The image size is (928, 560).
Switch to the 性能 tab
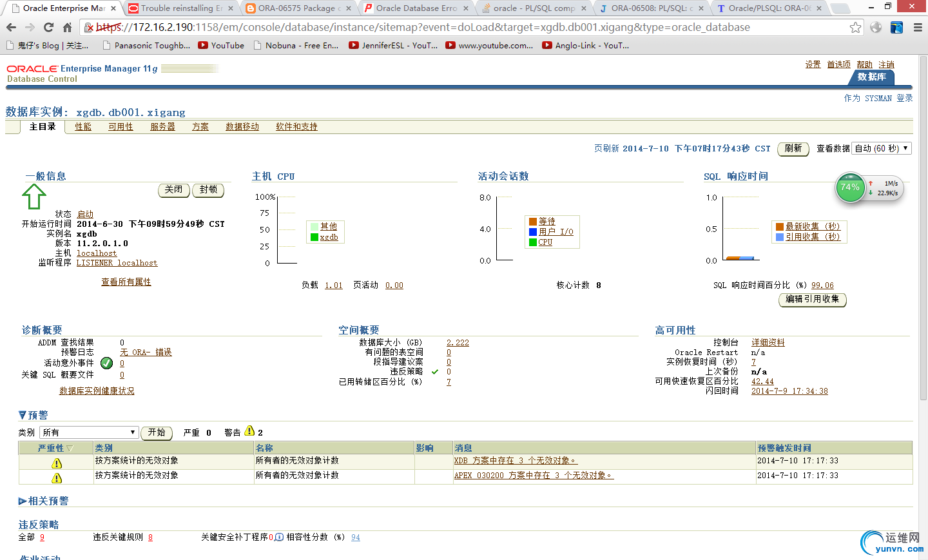pyautogui.click(x=83, y=126)
